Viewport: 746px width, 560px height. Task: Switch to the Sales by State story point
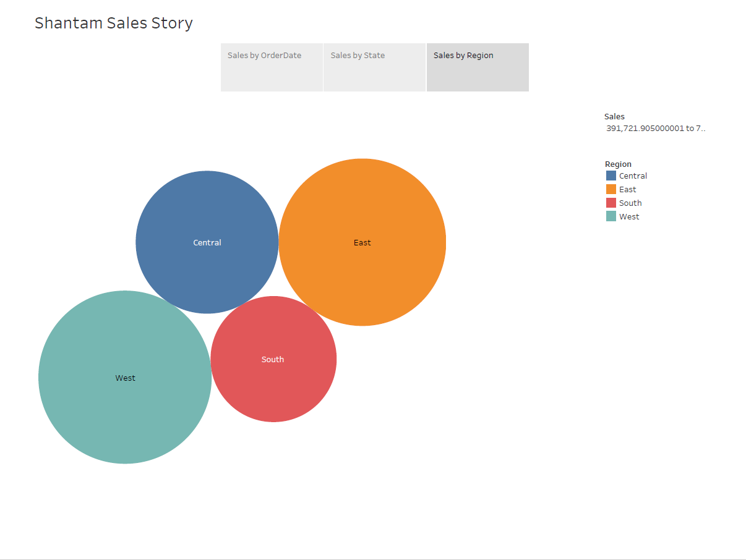pos(374,67)
